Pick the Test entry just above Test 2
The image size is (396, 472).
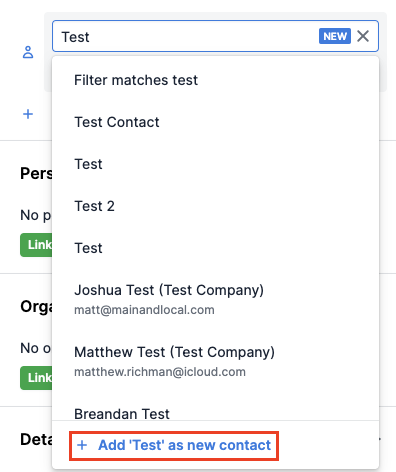[215, 164]
